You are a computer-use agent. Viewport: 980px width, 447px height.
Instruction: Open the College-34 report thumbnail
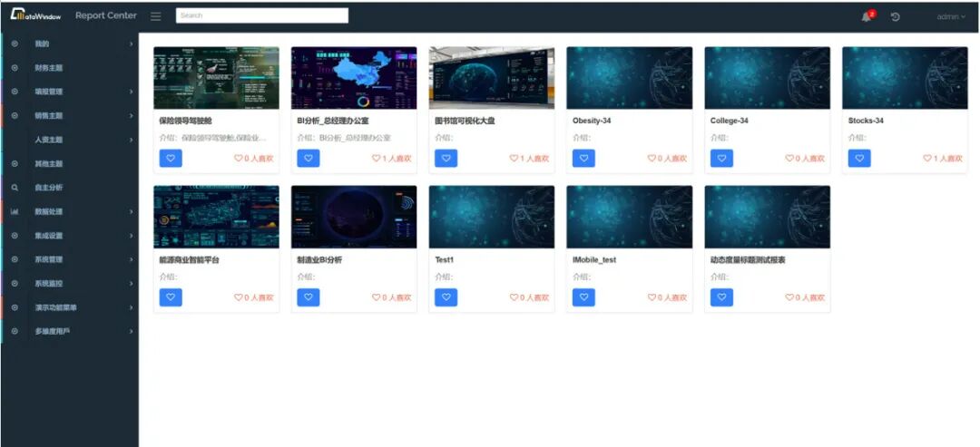pyautogui.click(x=768, y=78)
